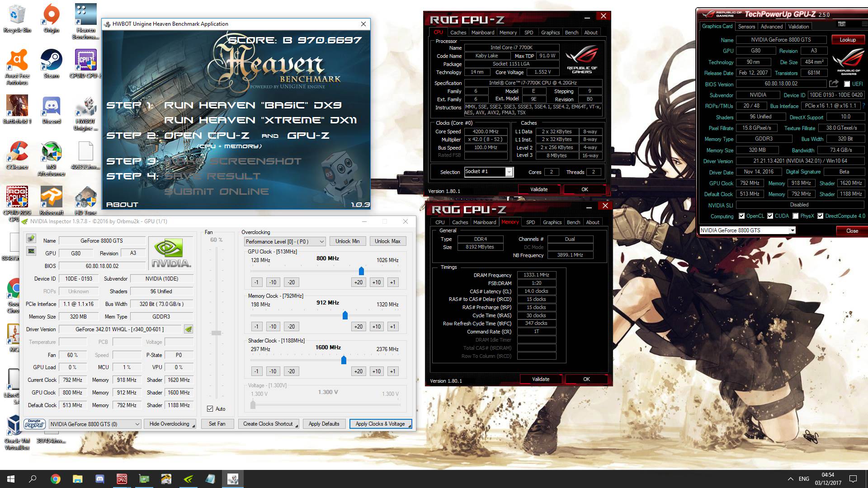This screenshot has width=868, height=488.
Task: Click the upload icon in NVIDIA Inspector
Action: point(31,238)
